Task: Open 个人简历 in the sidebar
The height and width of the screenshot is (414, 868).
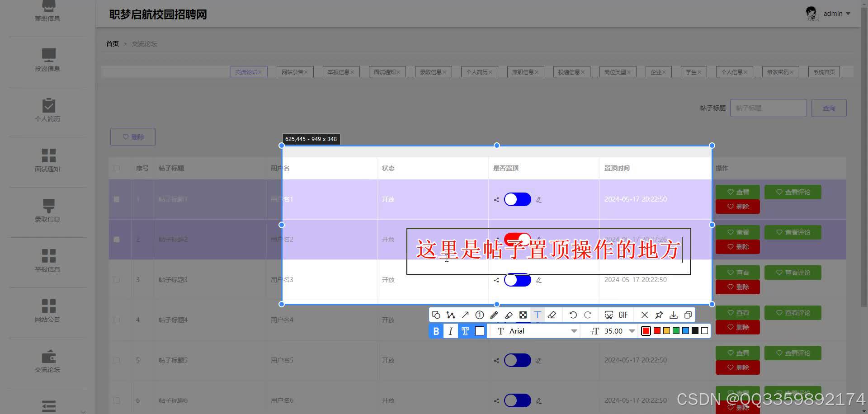Action: tap(47, 110)
